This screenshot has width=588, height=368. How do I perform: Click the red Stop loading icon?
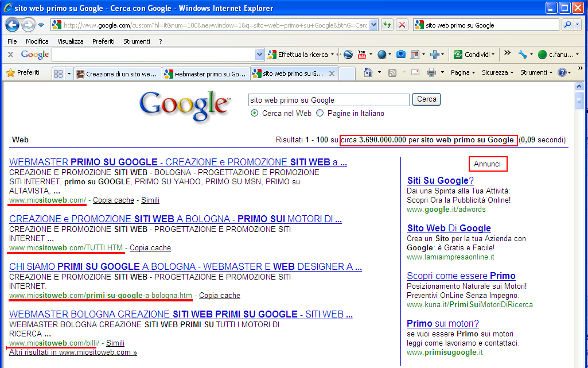pos(402,25)
